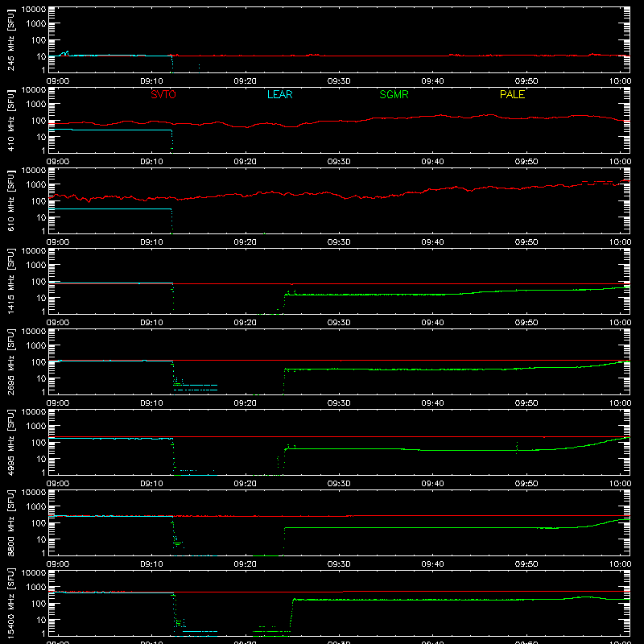Click 09:30 label under the 1415 MHz plot
Screen dimensions: 644x644
coord(339,323)
